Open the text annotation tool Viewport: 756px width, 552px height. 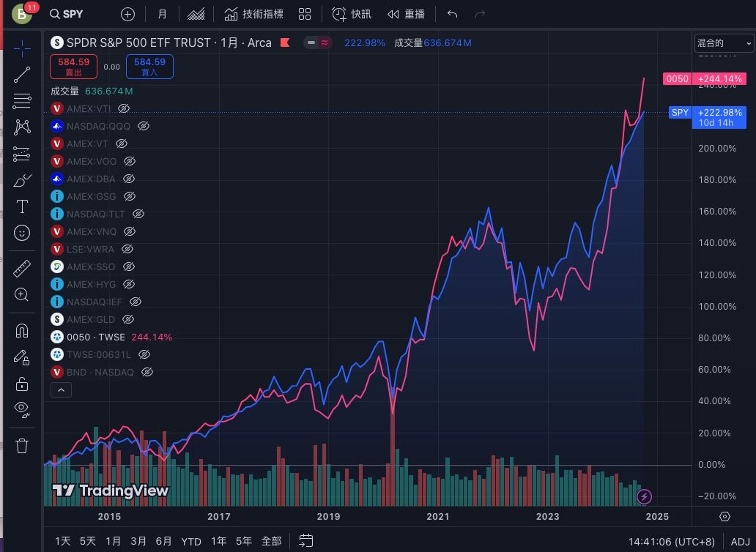pos(22,206)
